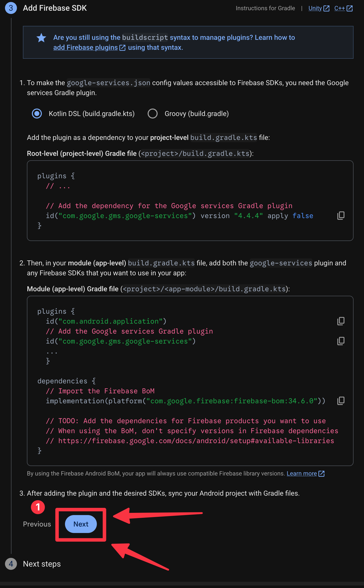
Task: Choose the Groovy (build.gradle) radio option
Action: click(x=153, y=114)
